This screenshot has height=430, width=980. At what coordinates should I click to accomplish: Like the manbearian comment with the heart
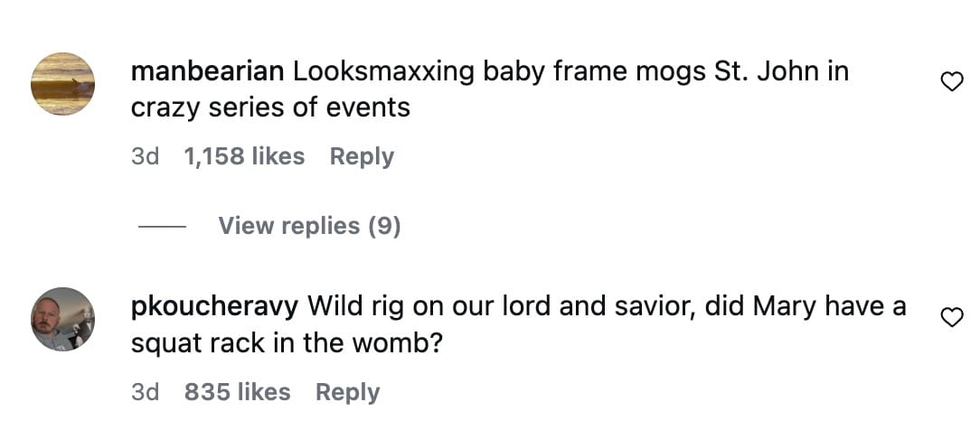pyautogui.click(x=951, y=82)
